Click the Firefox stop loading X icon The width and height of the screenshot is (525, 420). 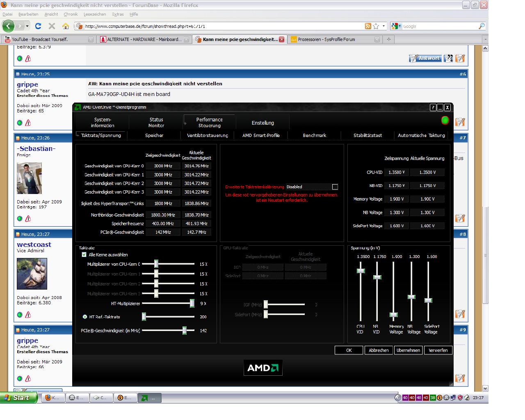pos(52,26)
